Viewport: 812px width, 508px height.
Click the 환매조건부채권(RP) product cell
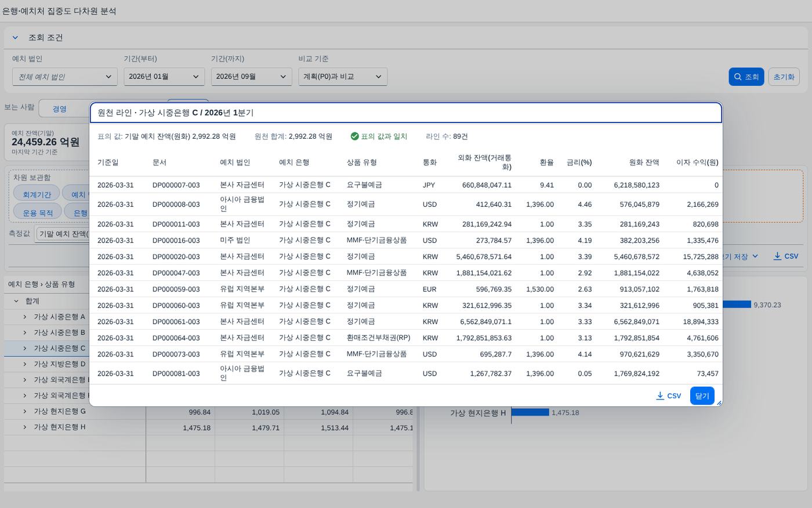(x=378, y=338)
